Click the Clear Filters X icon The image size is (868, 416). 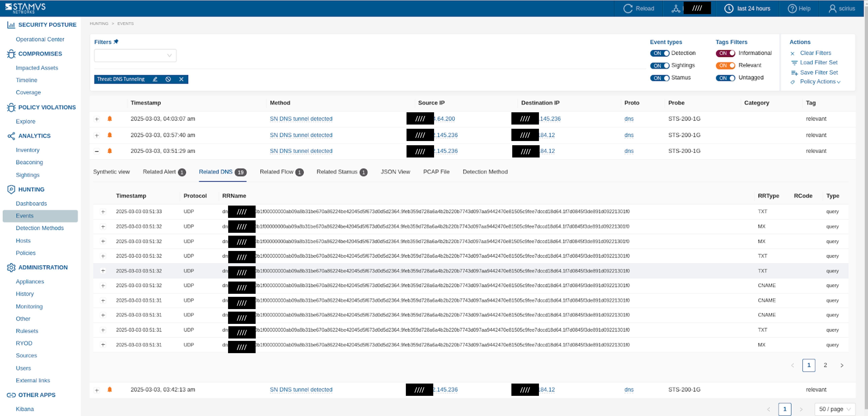coord(793,53)
